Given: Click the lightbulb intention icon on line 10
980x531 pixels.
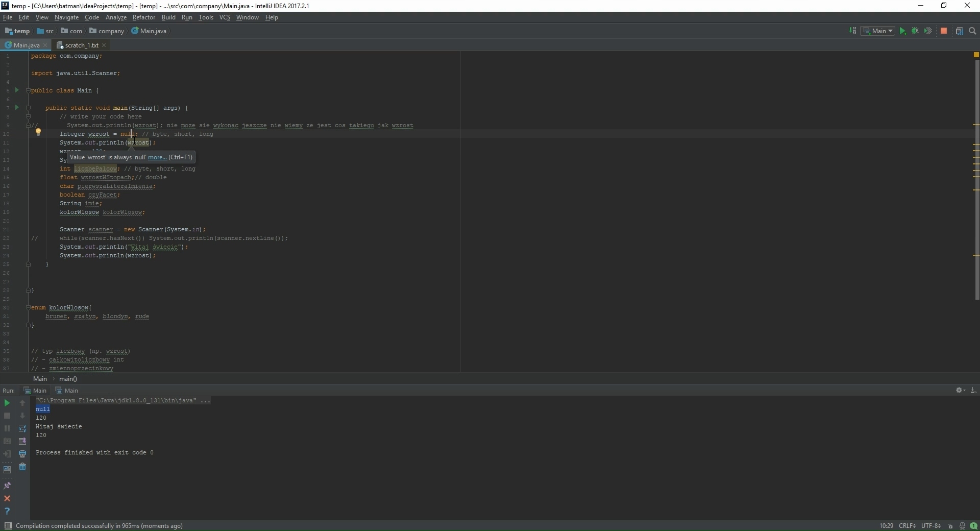Looking at the screenshot, I should coord(38,132).
